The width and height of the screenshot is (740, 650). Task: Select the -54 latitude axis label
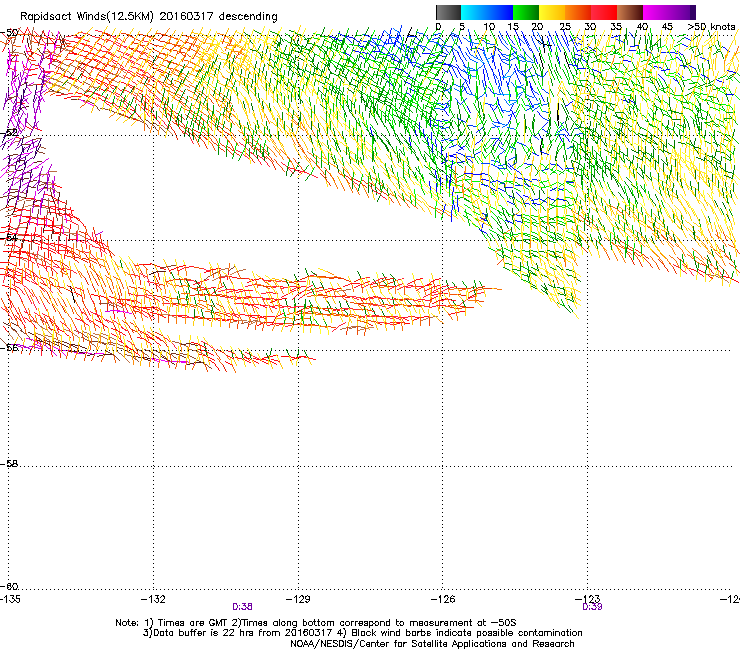(x=9, y=237)
